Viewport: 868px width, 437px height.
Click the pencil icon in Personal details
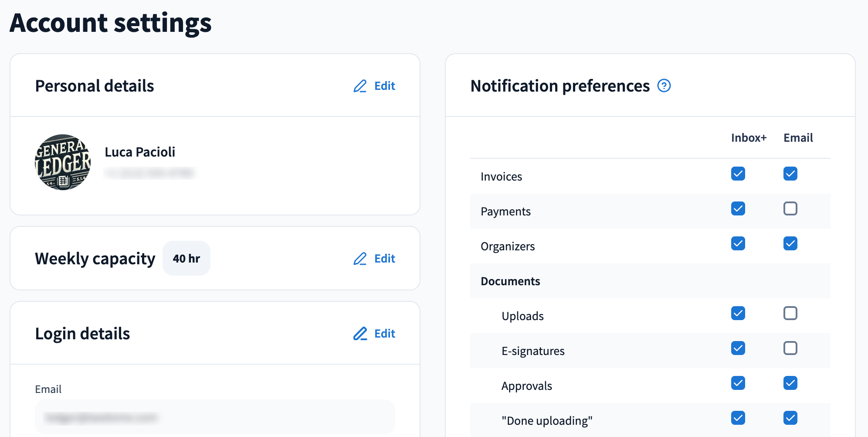[360, 86]
